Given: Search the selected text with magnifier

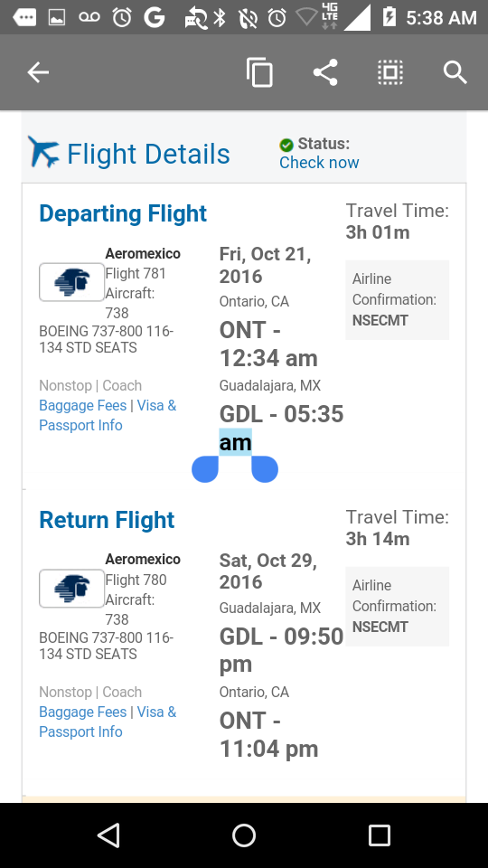Looking at the screenshot, I should (455, 72).
